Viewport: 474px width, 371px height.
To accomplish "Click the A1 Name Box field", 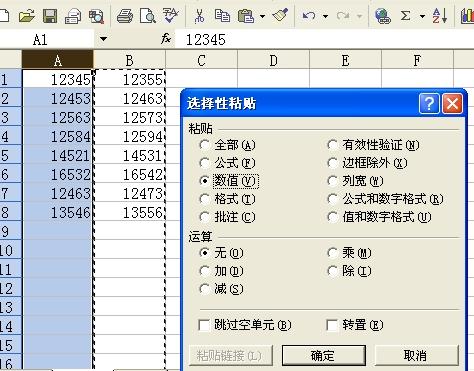I will (x=47, y=39).
